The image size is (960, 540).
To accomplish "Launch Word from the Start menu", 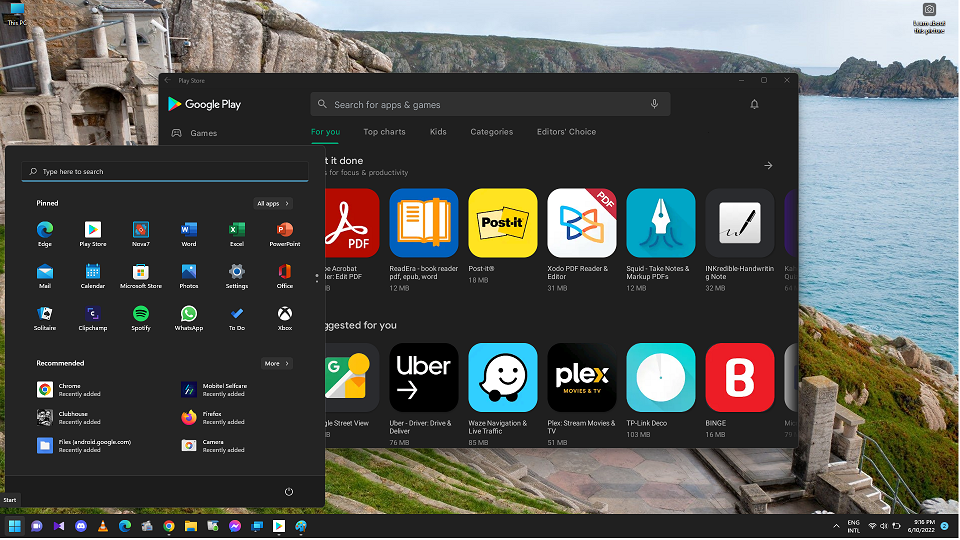I will pyautogui.click(x=189, y=234).
